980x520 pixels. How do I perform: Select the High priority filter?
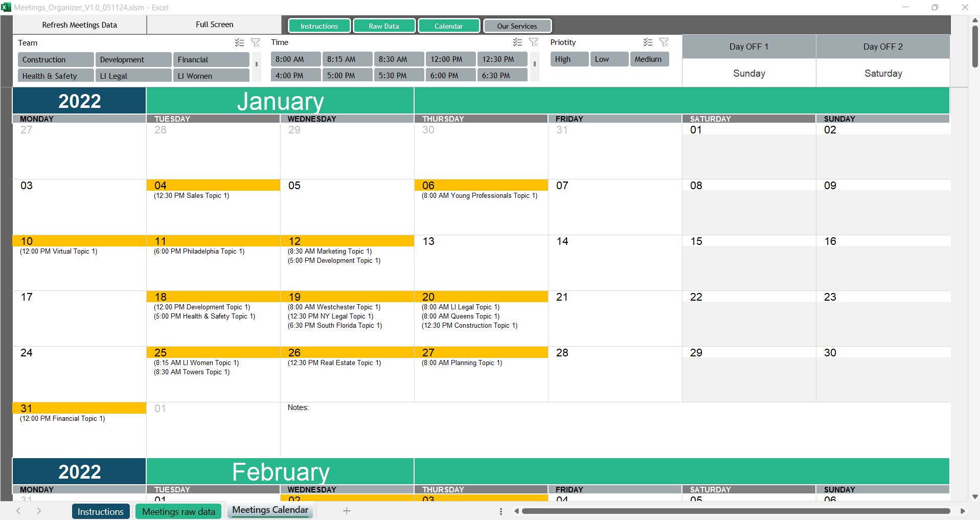[x=569, y=59]
